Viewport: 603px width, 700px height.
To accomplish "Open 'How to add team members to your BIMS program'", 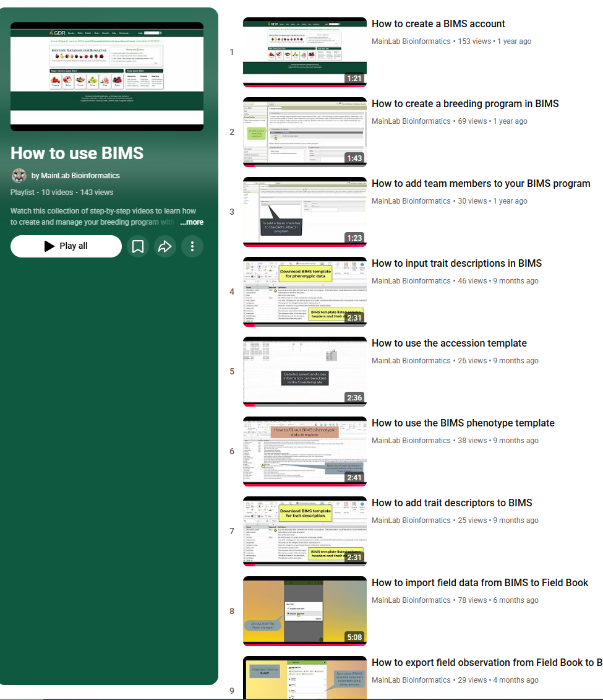I will coord(481,183).
